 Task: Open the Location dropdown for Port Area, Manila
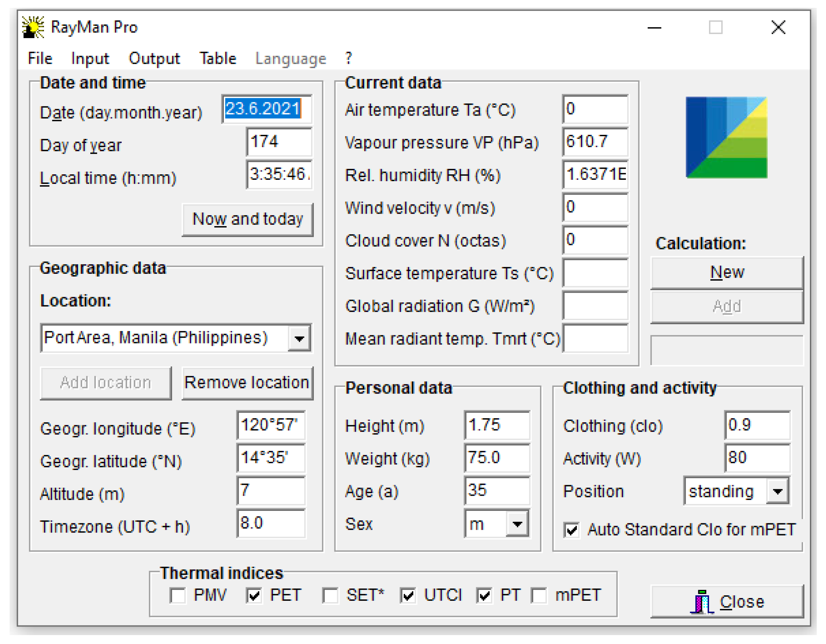(299, 338)
